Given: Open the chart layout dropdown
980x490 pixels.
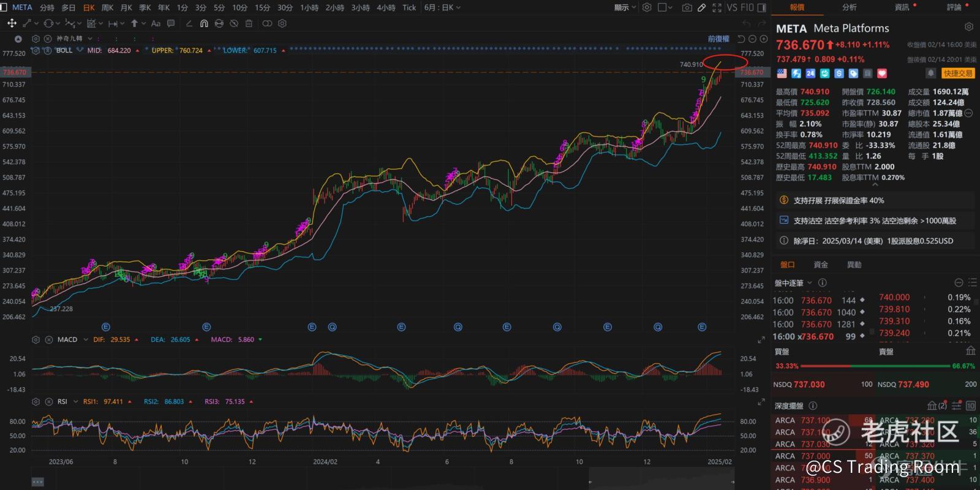Looking at the screenshot, I should click(x=665, y=7).
